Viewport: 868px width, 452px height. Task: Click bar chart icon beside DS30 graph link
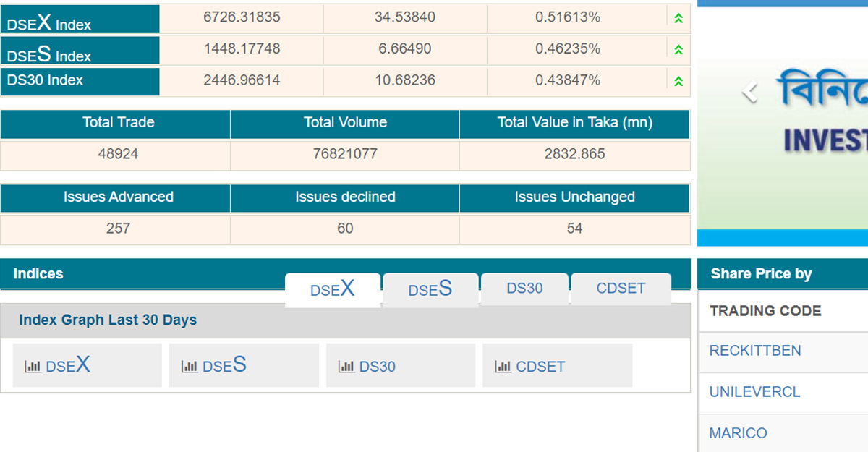click(x=346, y=367)
